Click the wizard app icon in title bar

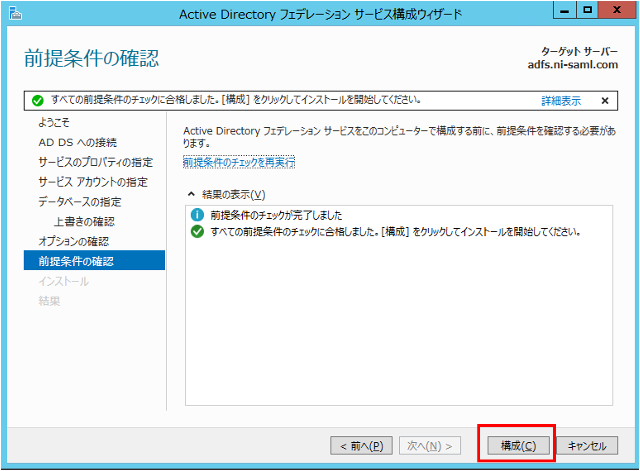[15, 14]
